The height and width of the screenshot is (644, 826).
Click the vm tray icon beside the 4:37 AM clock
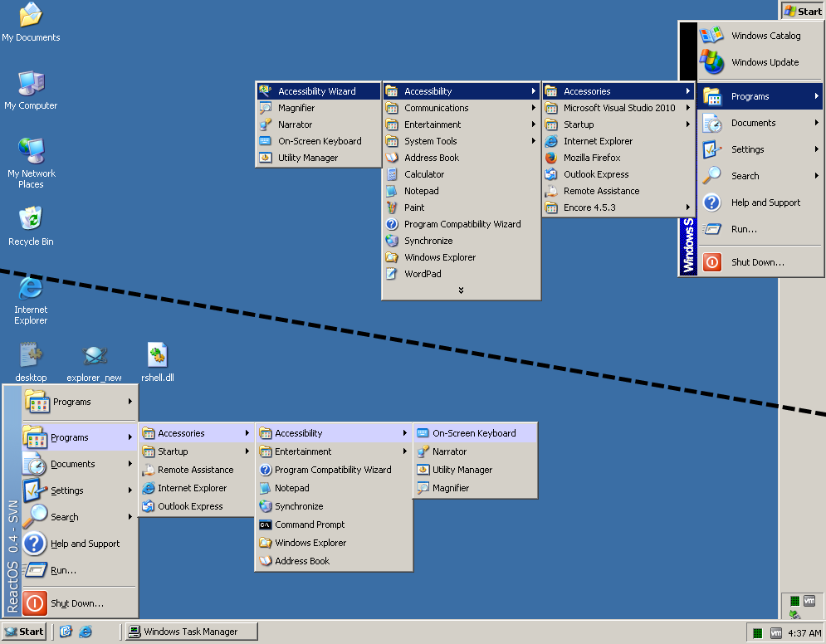[x=776, y=633]
